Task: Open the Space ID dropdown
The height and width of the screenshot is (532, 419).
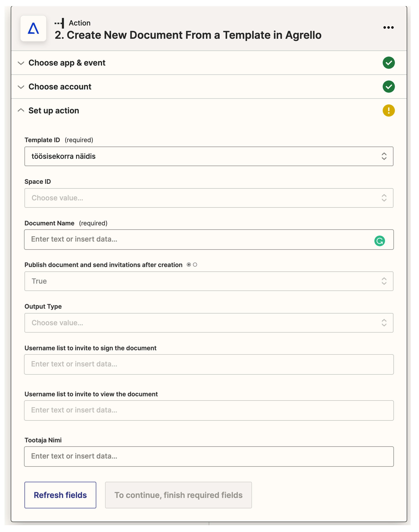Action: [x=208, y=198]
